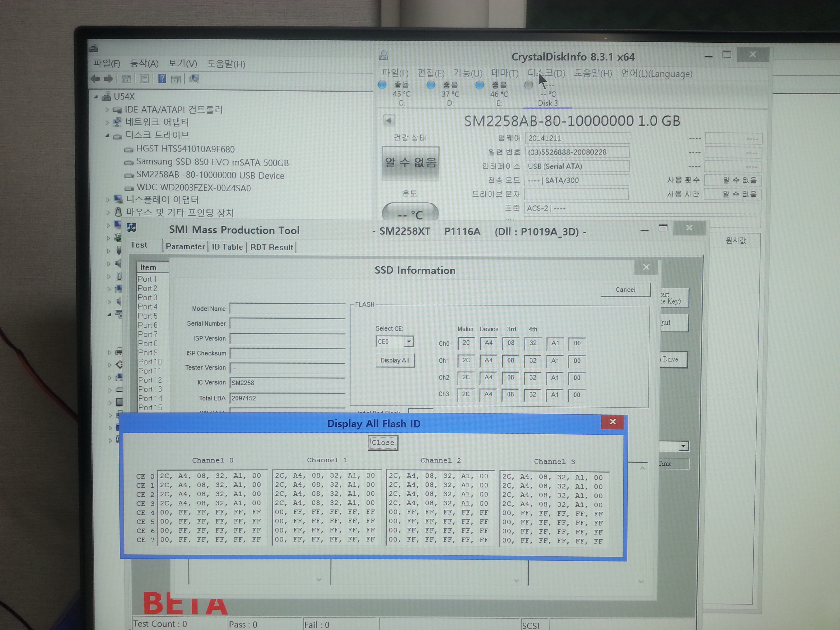
Task: Open CrystalDiskInfo 테마(T) menu
Action: click(x=505, y=73)
